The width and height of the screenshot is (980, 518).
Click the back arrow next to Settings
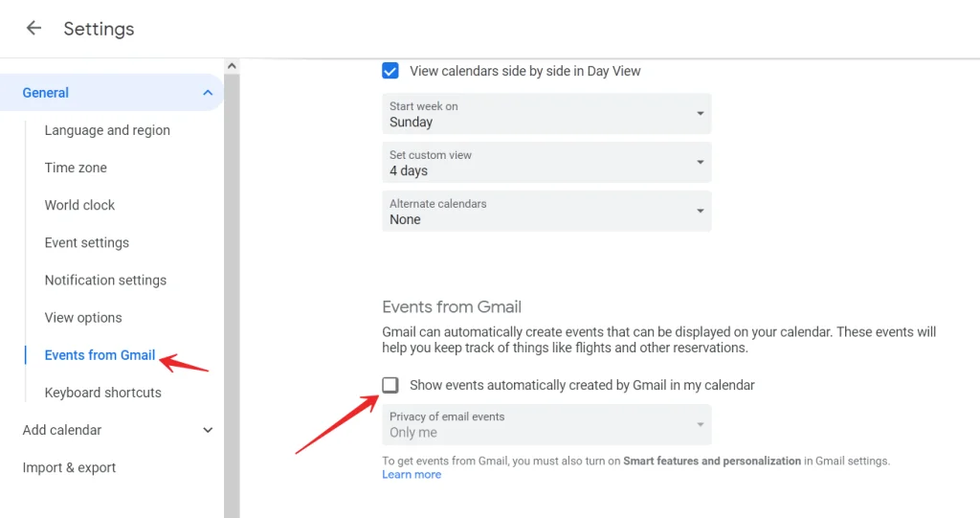33,28
